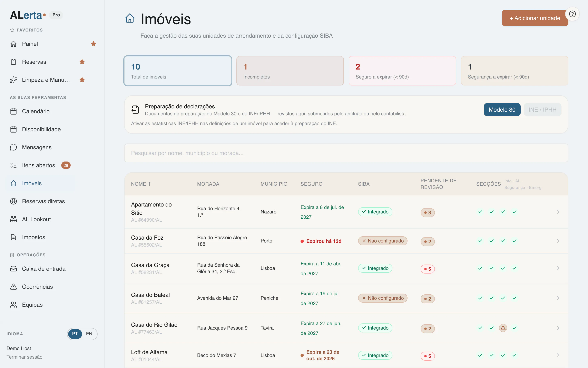The image size is (588, 368).
Task: Click the Ocorrências warning triangle icon
Action: 14,287
